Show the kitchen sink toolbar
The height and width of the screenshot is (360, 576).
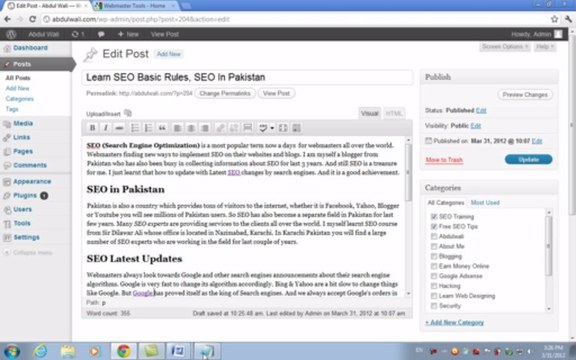coord(296,128)
